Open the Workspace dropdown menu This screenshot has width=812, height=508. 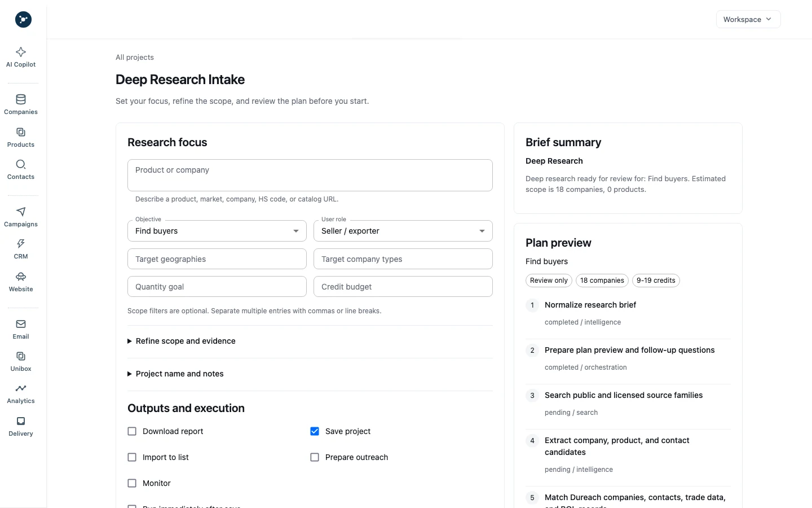[x=748, y=19]
